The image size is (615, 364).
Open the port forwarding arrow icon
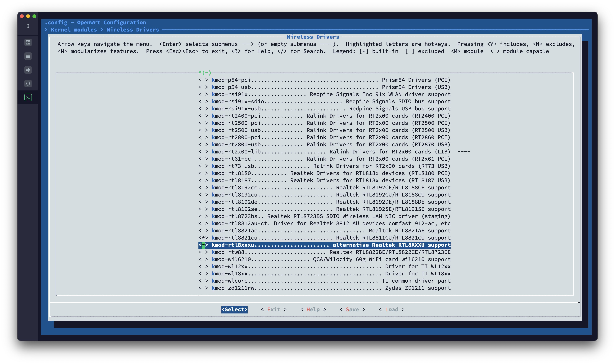click(28, 70)
